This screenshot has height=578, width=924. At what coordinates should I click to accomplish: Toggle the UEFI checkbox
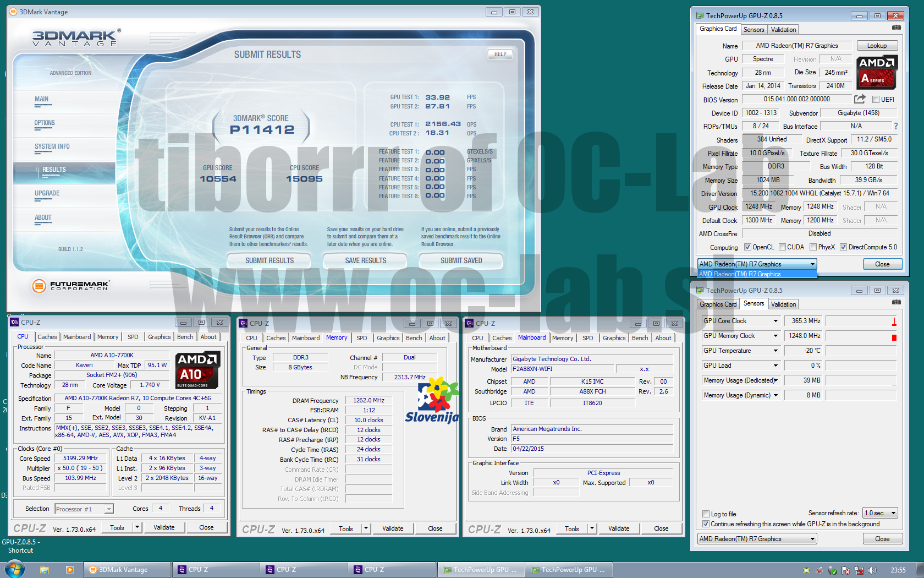tap(876, 100)
